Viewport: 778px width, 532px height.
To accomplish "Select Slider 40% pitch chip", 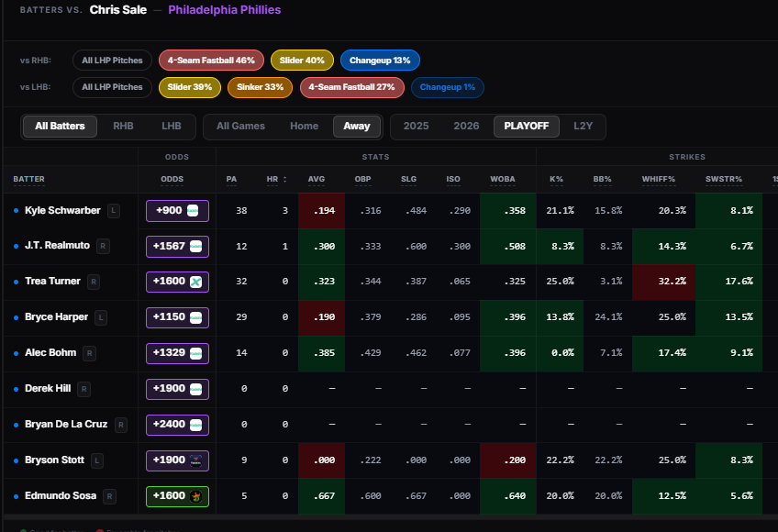I will tap(302, 61).
